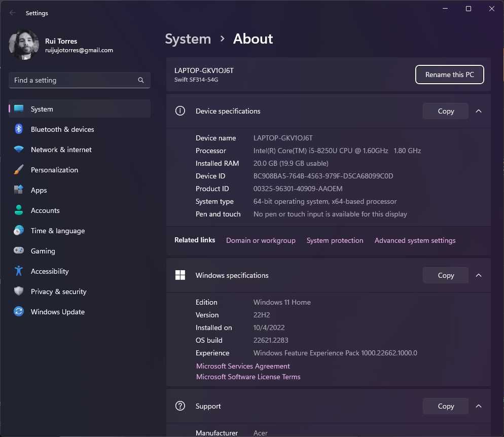Collapse the Support section chevron

[x=479, y=406]
